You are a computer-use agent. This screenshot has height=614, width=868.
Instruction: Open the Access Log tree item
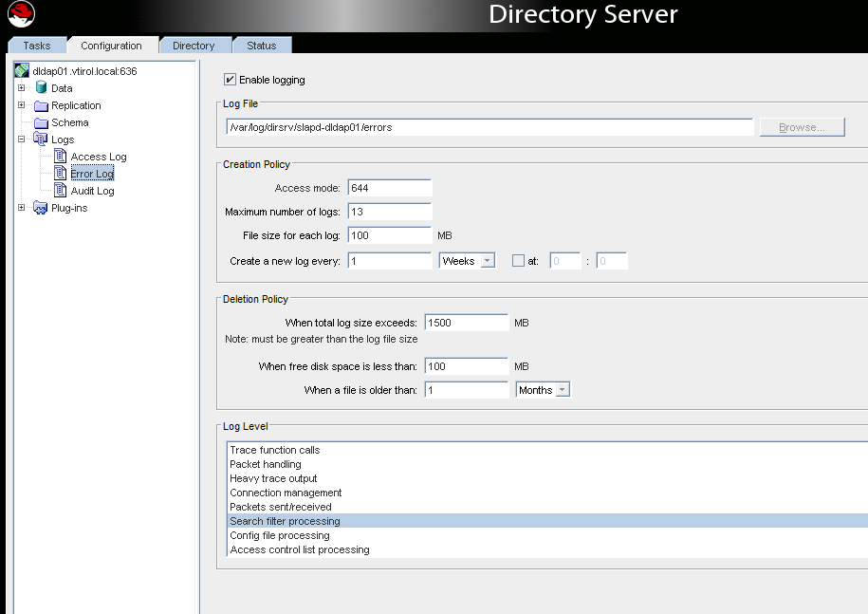(x=99, y=157)
